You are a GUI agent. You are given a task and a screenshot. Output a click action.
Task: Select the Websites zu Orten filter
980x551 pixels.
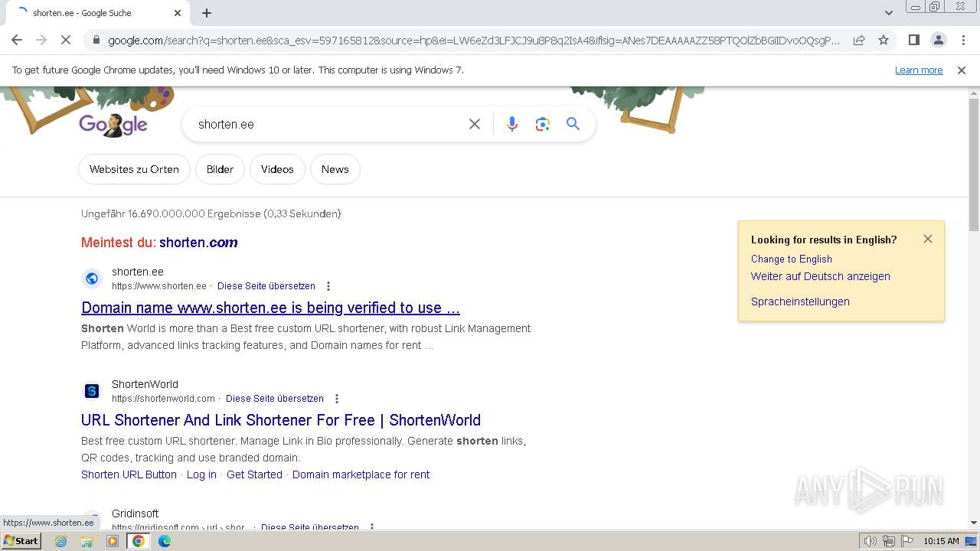click(x=134, y=169)
